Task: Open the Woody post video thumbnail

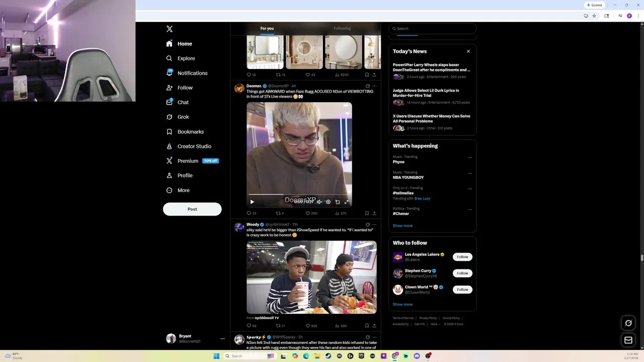Action: point(311,277)
